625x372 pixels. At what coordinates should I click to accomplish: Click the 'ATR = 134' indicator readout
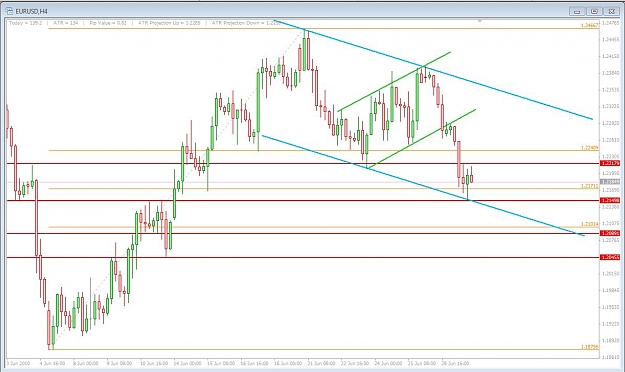tap(66, 23)
